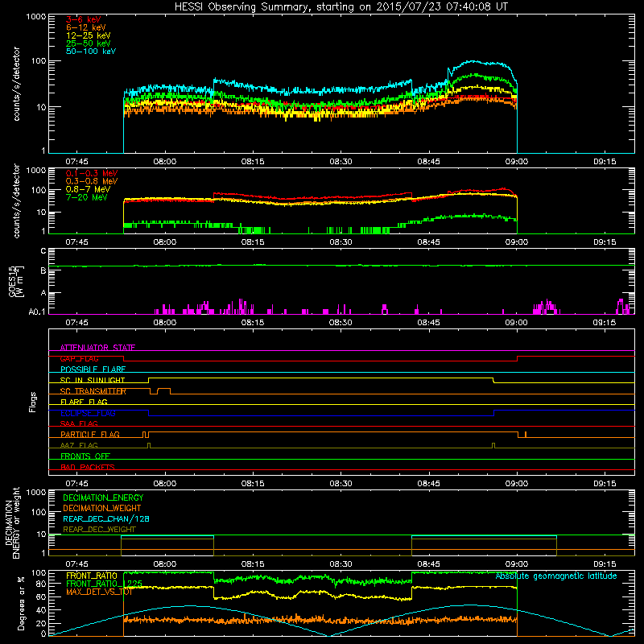644x644 pixels.
Task: Click the 09:15 tick under the Flags panel
Action: coord(605,484)
